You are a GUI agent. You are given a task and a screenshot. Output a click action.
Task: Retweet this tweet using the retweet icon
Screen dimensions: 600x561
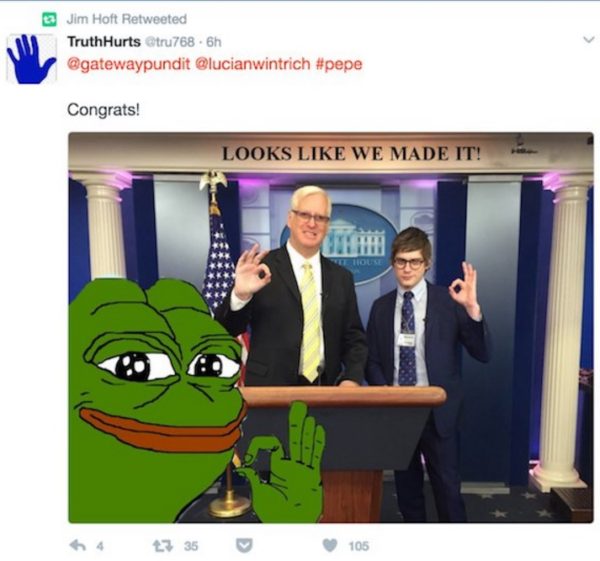click(163, 545)
